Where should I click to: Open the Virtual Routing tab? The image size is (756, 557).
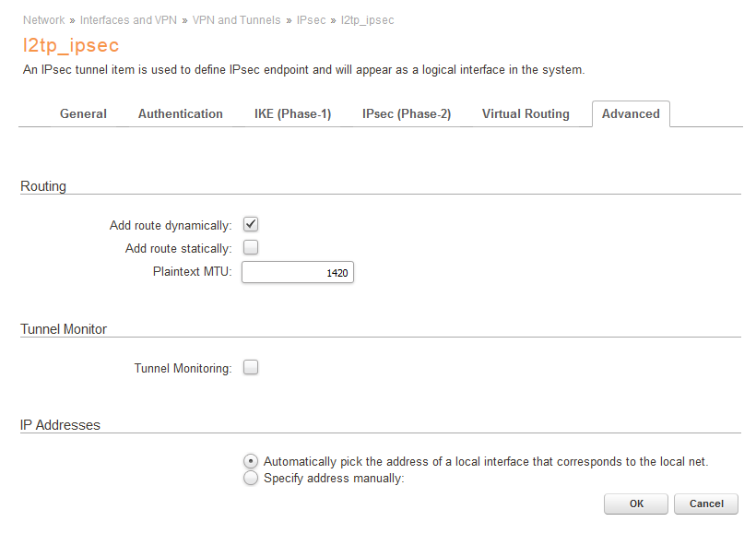(x=526, y=114)
